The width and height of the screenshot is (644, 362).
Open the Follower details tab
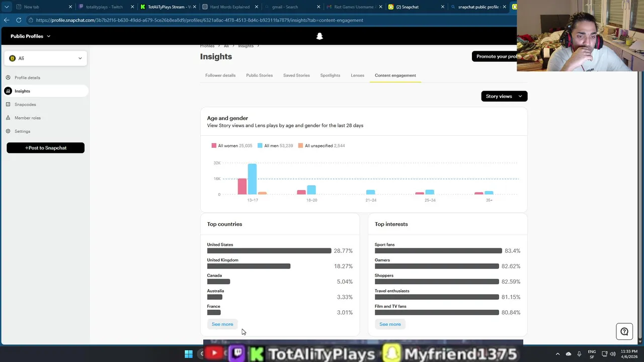coord(220,75)
